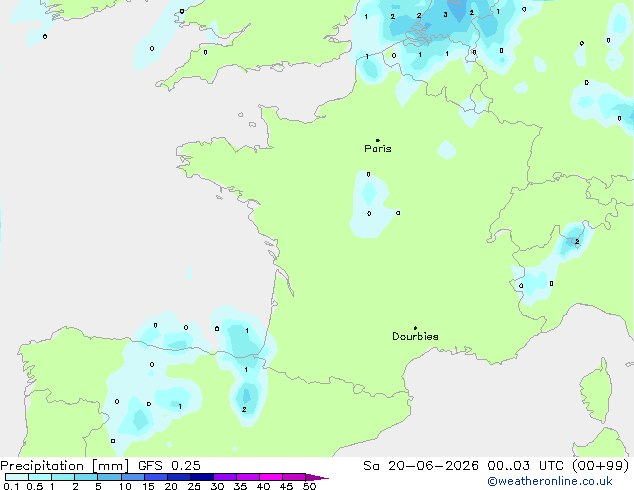Click the legend scale label "0.1"
Image resolution: width=634 pixels, height=490 pixels.
[x=11, y=486]
